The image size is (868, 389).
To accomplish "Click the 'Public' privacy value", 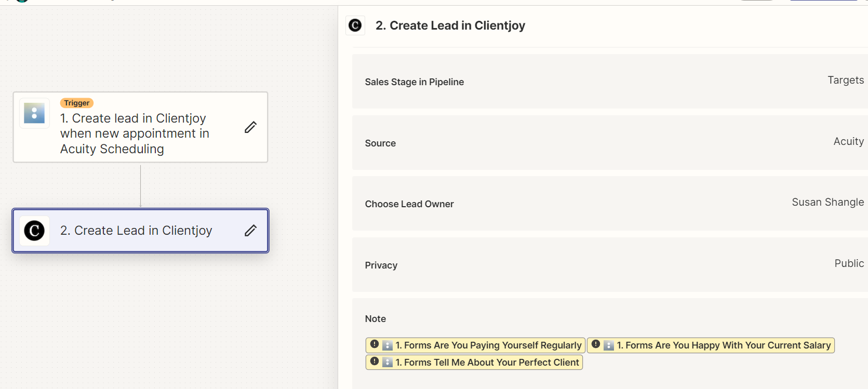I will [849, 264].
